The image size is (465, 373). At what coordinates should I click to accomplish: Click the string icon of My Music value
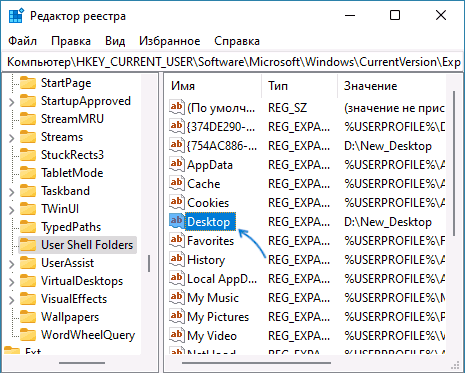pyautogui.click(x=177, y=298)
